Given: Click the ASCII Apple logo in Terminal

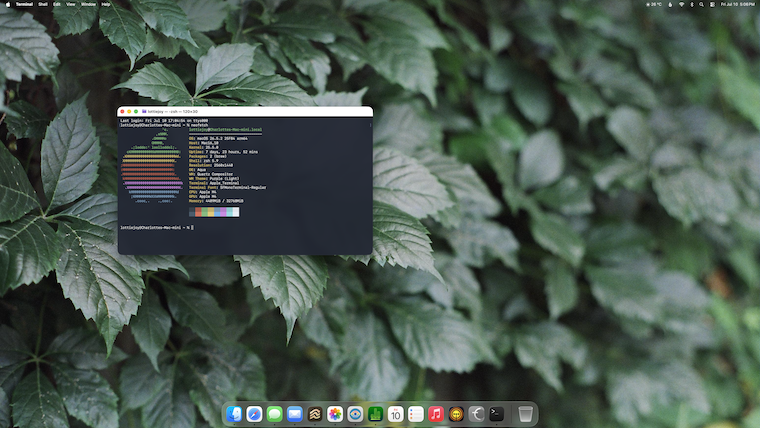Looking at the screenshot, I should tap(151, 165).
